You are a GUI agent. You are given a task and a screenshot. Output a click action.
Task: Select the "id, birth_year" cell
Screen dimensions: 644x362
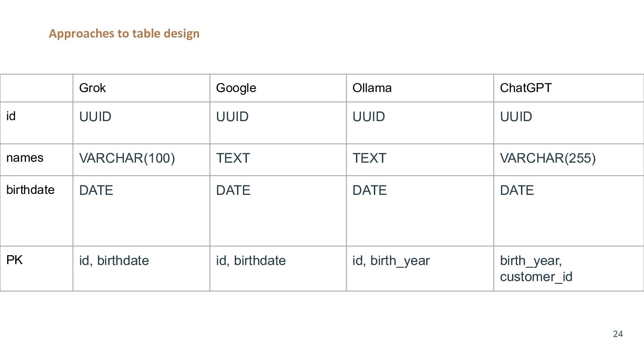(391, 261)
